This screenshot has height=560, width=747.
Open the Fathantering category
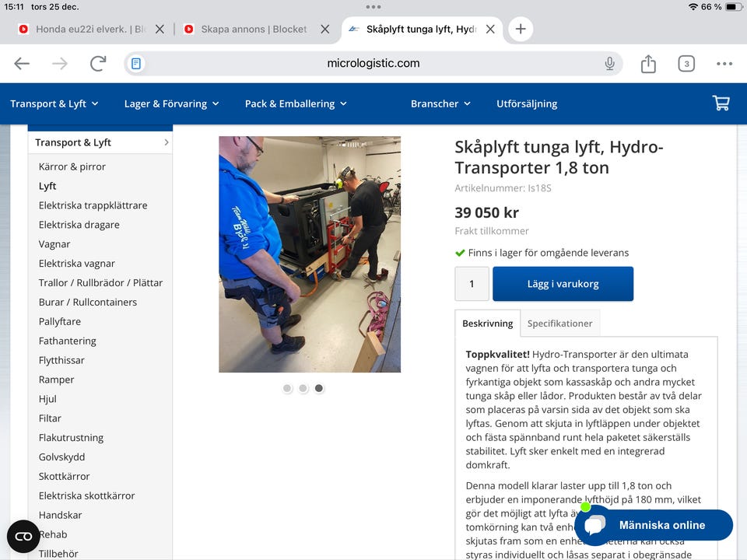pos(67,341)
